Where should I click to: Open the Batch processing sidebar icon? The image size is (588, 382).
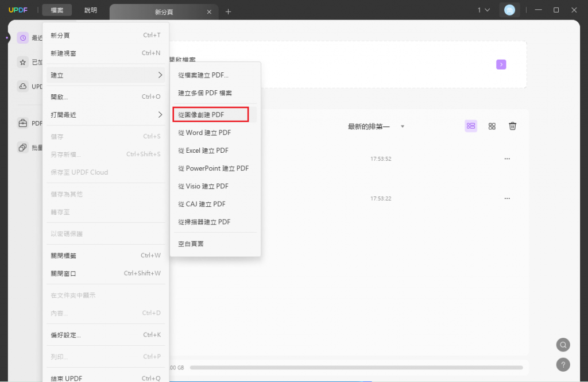[23, 148]
